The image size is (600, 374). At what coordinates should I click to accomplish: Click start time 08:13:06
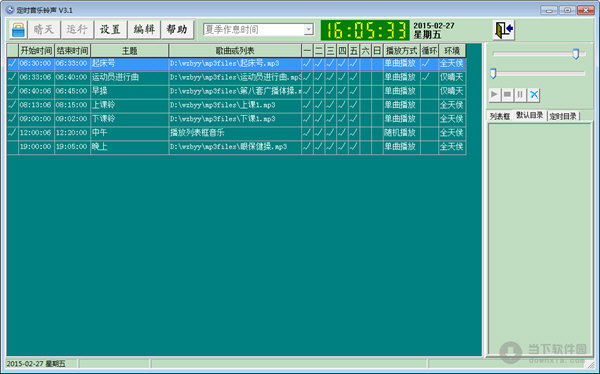36,105
